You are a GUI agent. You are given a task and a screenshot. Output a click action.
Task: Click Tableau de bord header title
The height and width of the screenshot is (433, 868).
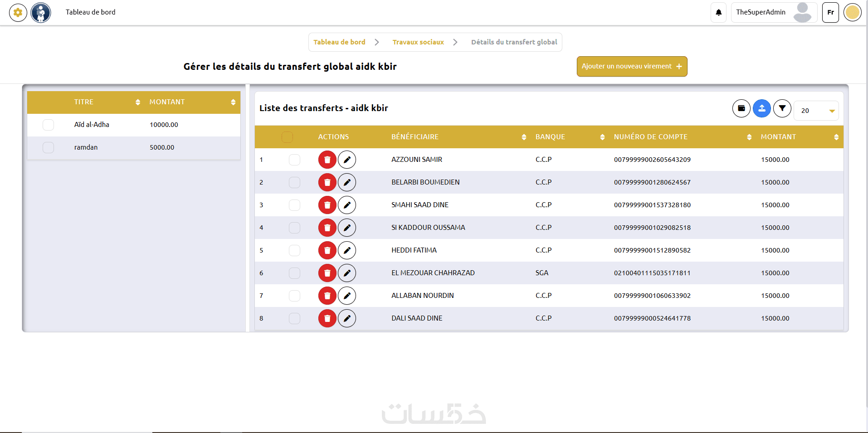(91, 12)
